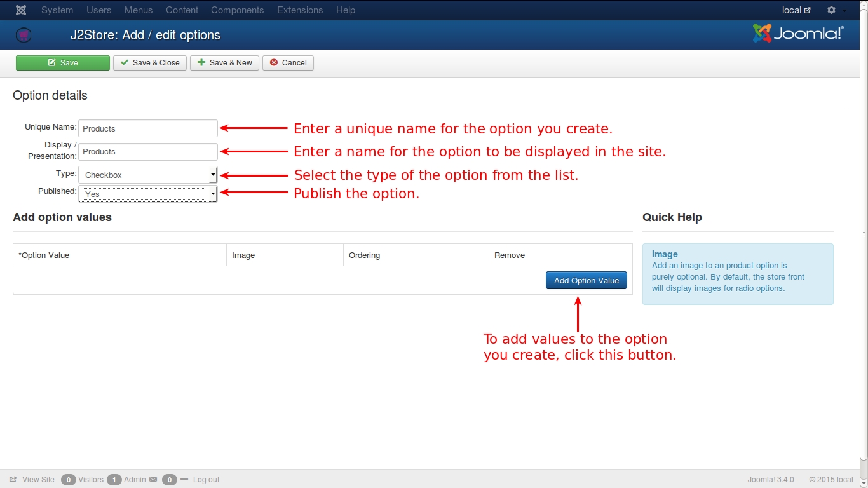The width and height of the screenshot is (868, 488).
Task: Click the J2Store cart icon in header
Action: [x=24, y=35]
